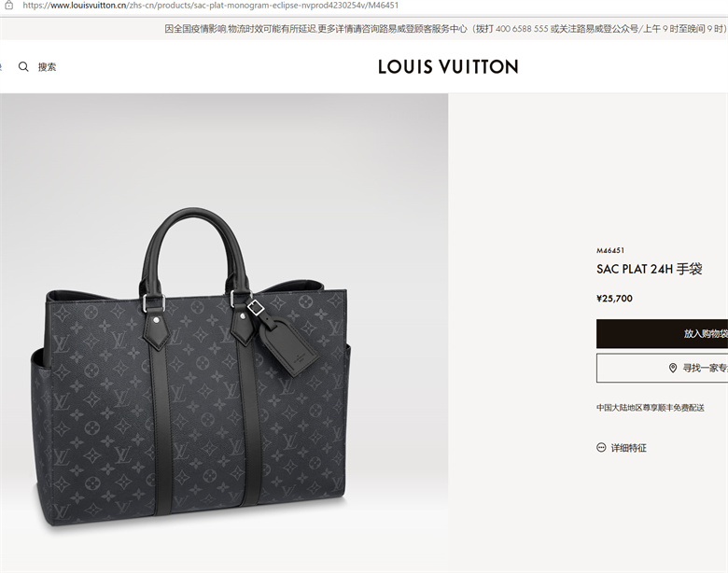The image size is (728, 573).
Task: Click the ¥25,700 price text
Action: 614,299
